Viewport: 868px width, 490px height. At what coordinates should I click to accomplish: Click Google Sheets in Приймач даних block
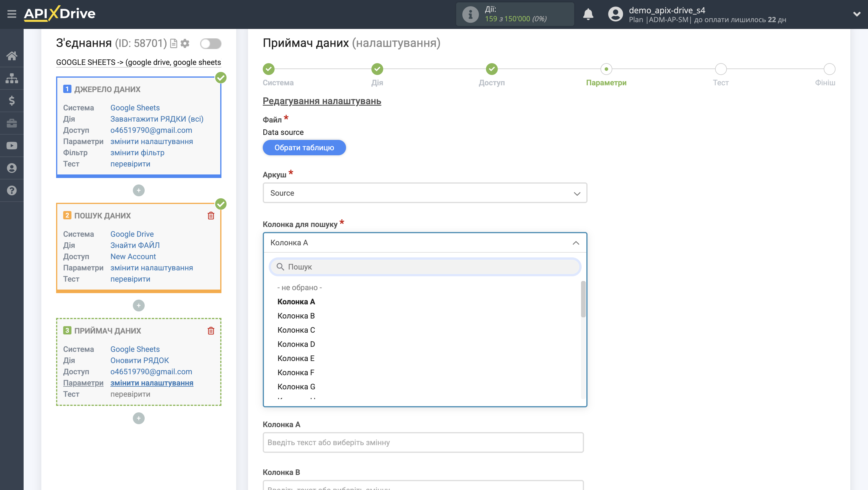pos(135,349)
